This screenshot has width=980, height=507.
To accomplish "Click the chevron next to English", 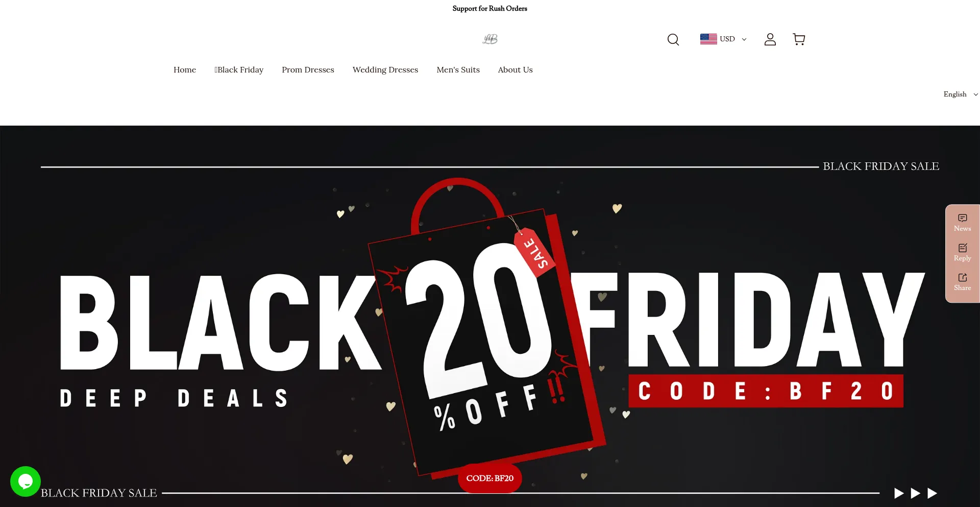I will click(975, 94).
